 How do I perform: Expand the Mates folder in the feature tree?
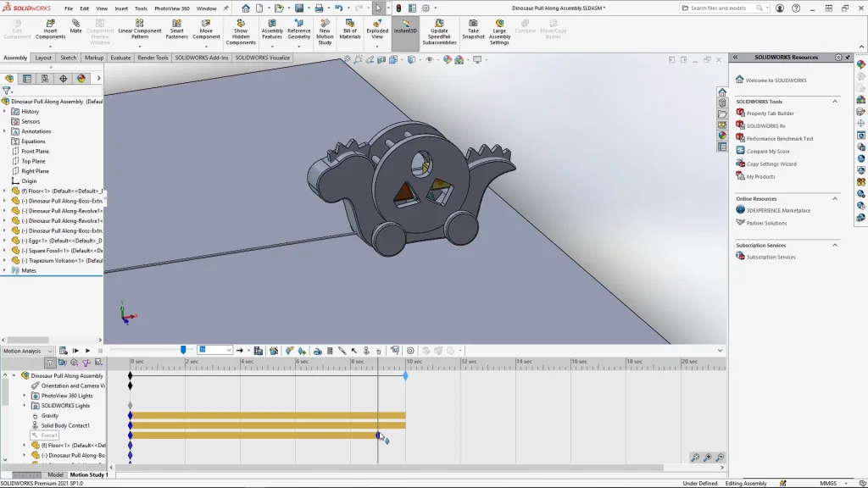point(4,270)
